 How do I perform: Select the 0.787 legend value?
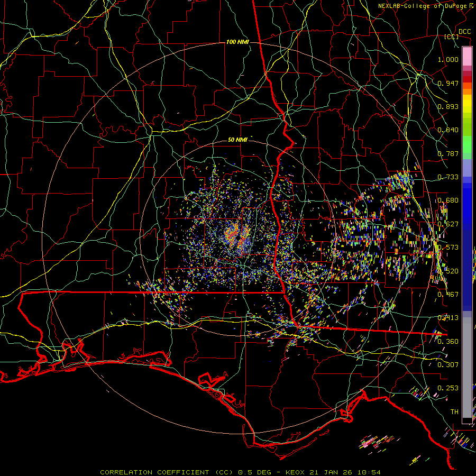click(x=448, y=153)
